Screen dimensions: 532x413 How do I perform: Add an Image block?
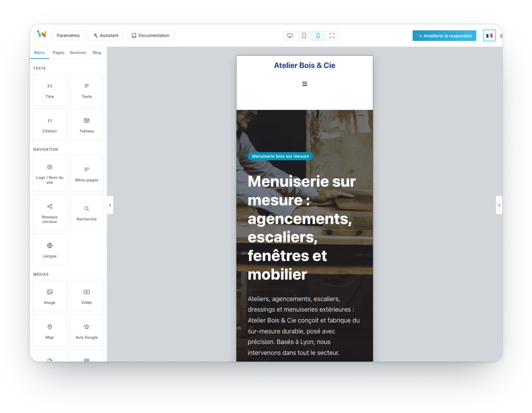(50, 296)
